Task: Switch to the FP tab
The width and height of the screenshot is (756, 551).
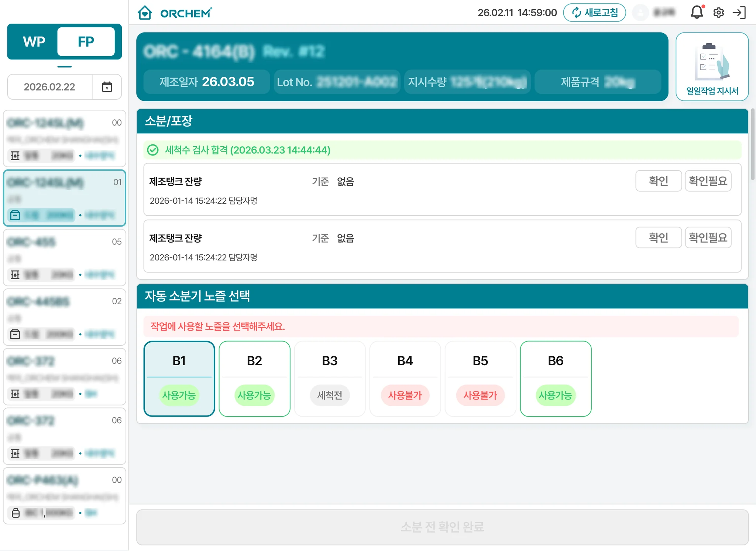Action: (x=86, y=42)
